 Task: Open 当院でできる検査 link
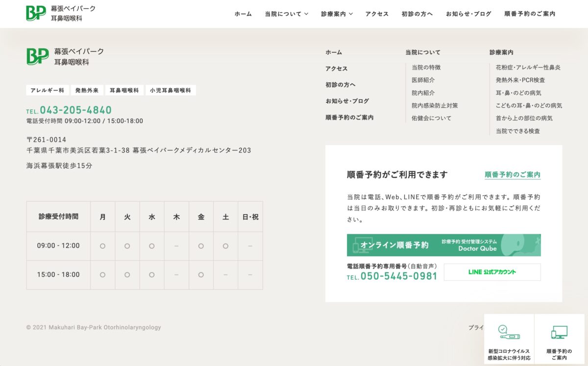pos(518,131)
